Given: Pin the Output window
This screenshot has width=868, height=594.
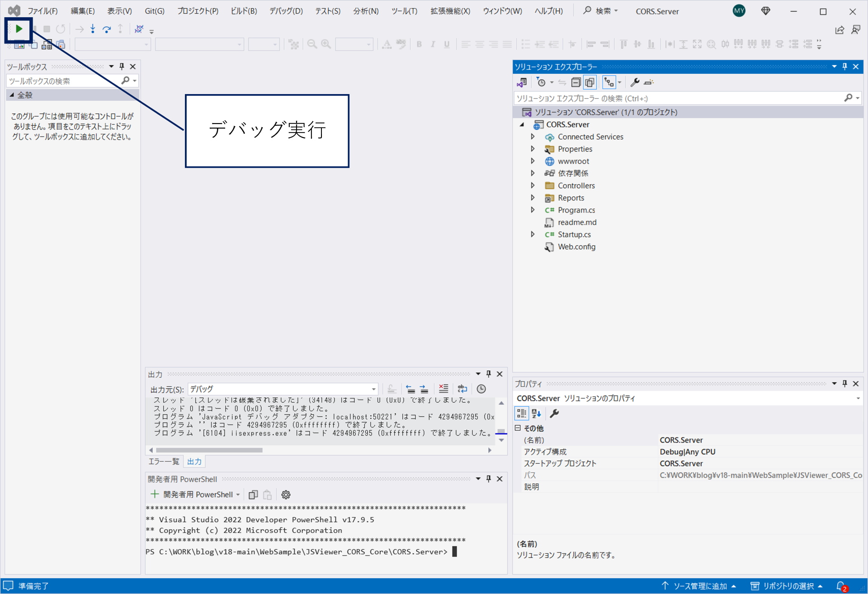Looking at the screenshot, I should coord(489,374).
